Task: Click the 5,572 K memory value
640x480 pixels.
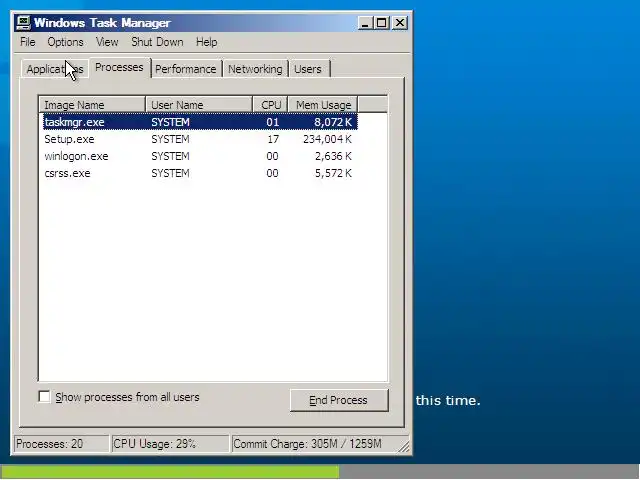Action: coord(333,173)
